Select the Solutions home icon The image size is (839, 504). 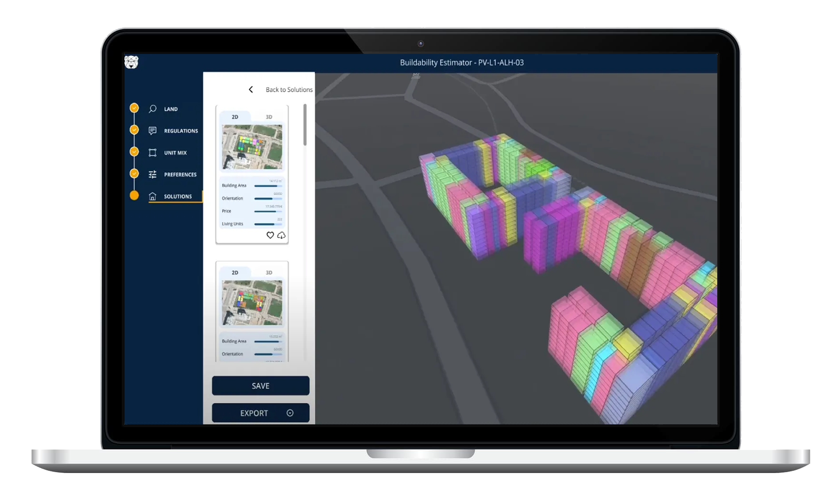tap(153, 196)
